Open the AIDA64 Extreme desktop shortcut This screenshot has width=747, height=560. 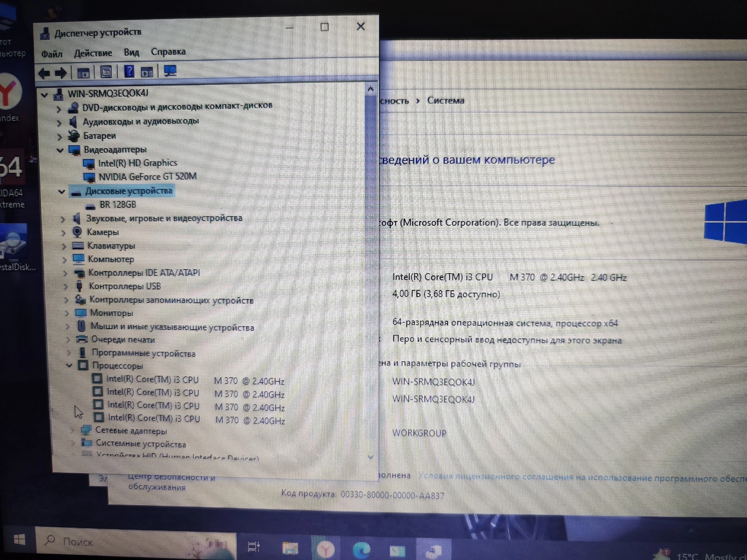[x=12, y=179]
